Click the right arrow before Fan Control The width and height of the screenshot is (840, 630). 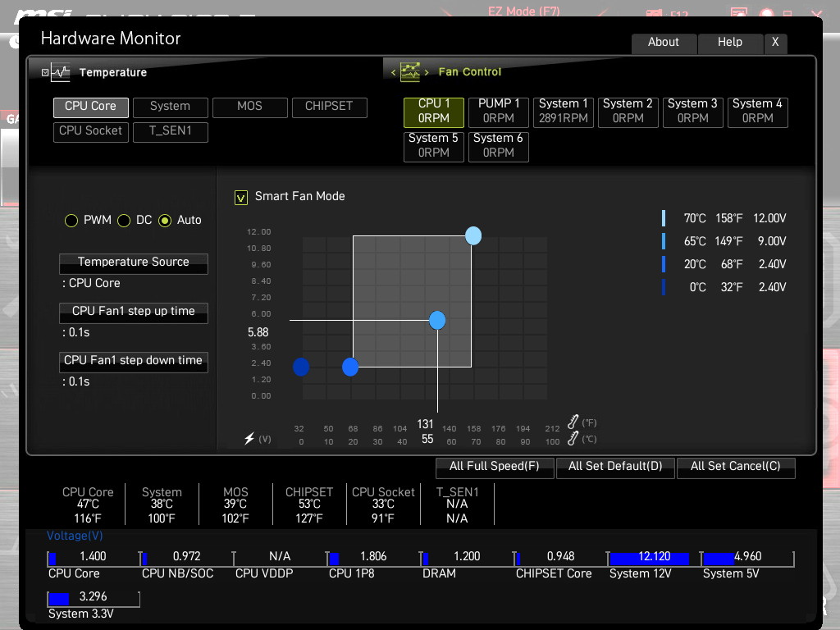tap(427, 72)
